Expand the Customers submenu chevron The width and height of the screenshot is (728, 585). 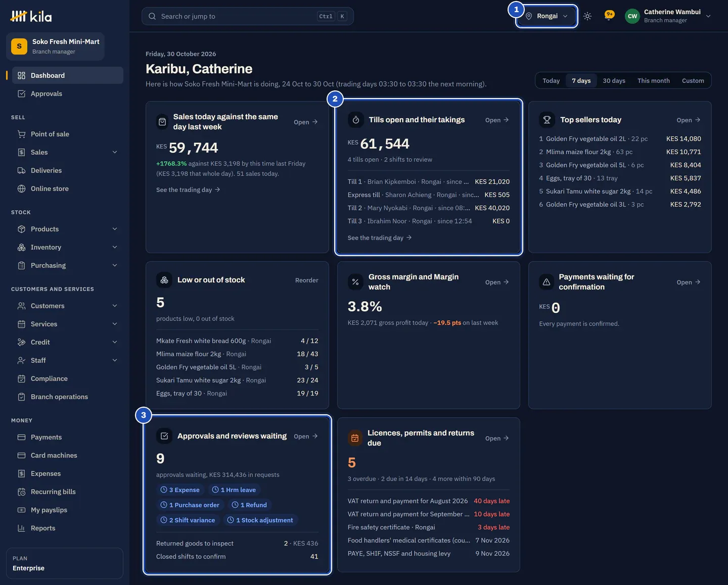click(115, 306)
